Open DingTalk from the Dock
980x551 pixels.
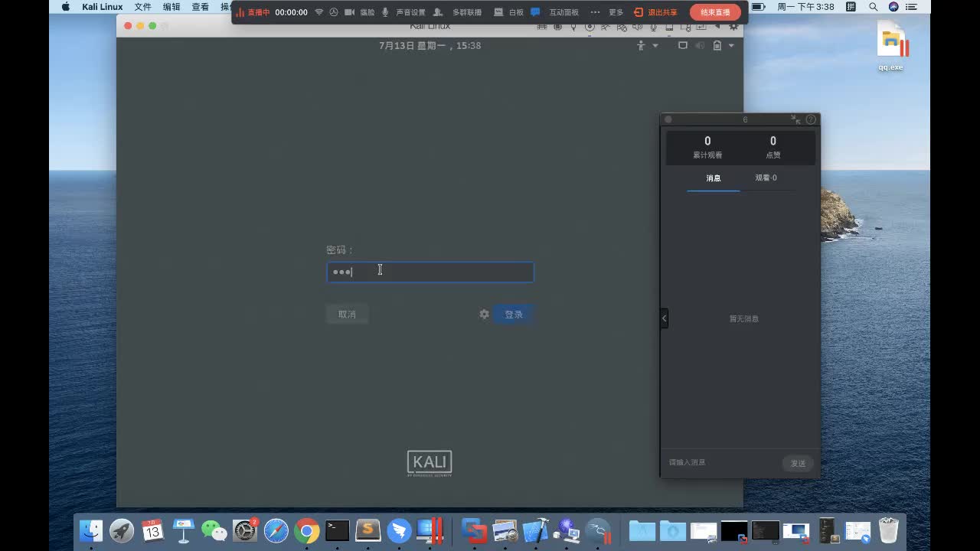[x=399, y=530]
